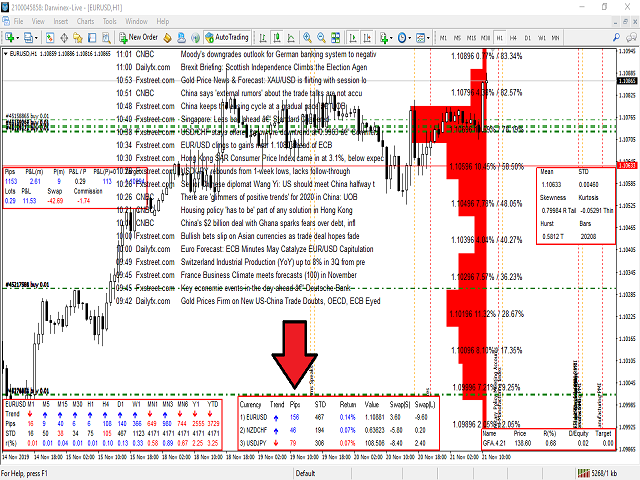Viewport: 640px width, 480px height.
Task: Click the Signals radio-wave icon
Action: point(196,38)
